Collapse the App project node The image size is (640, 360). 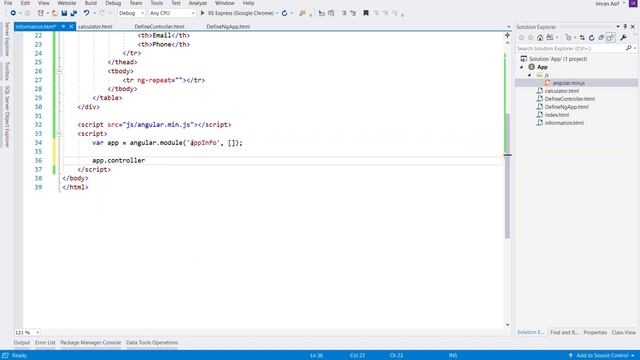(522, 67)
